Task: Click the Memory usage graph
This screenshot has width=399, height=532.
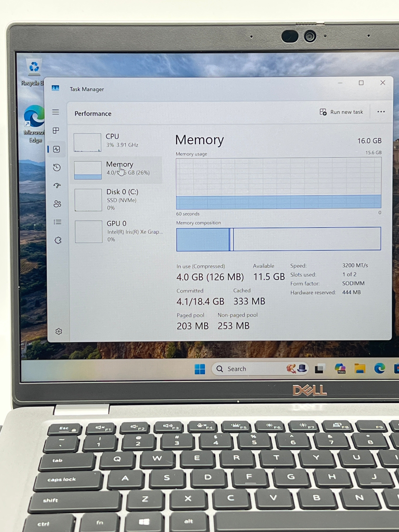Action: pyautogui.click(x=279, y=183)
